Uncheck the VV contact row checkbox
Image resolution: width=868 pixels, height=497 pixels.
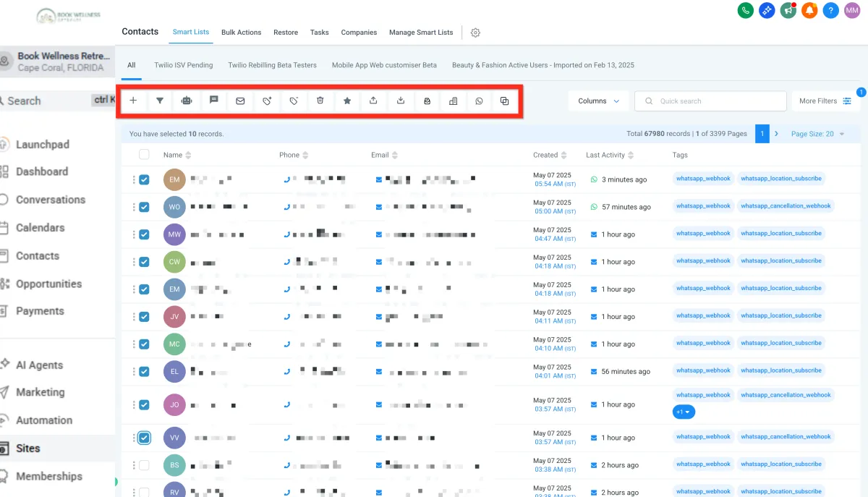click(x=144, y=438)
